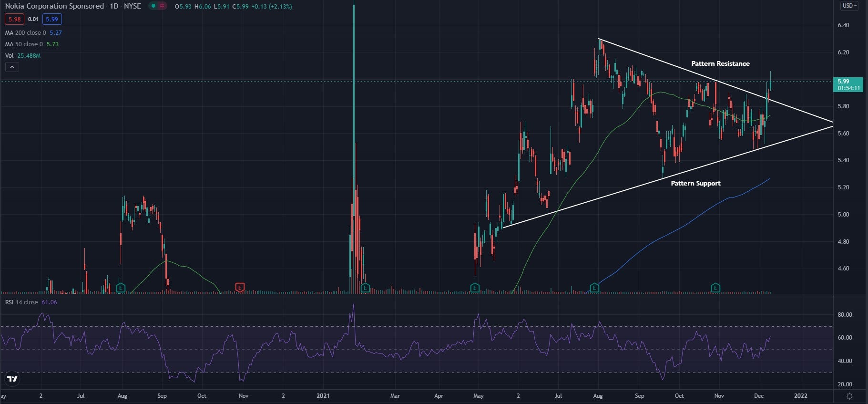Image resolution: width=868 pixels, height=404 pixels.
Task: Select the Pattern Resistance text label
Action: tap(720, 64)
